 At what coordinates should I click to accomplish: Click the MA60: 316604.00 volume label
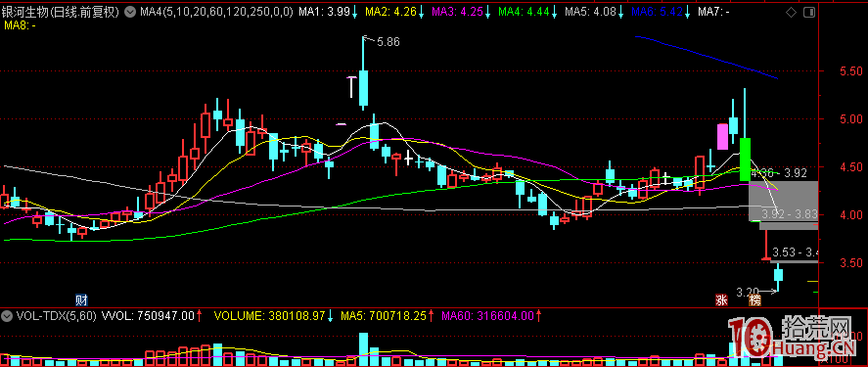coord(487,316)
